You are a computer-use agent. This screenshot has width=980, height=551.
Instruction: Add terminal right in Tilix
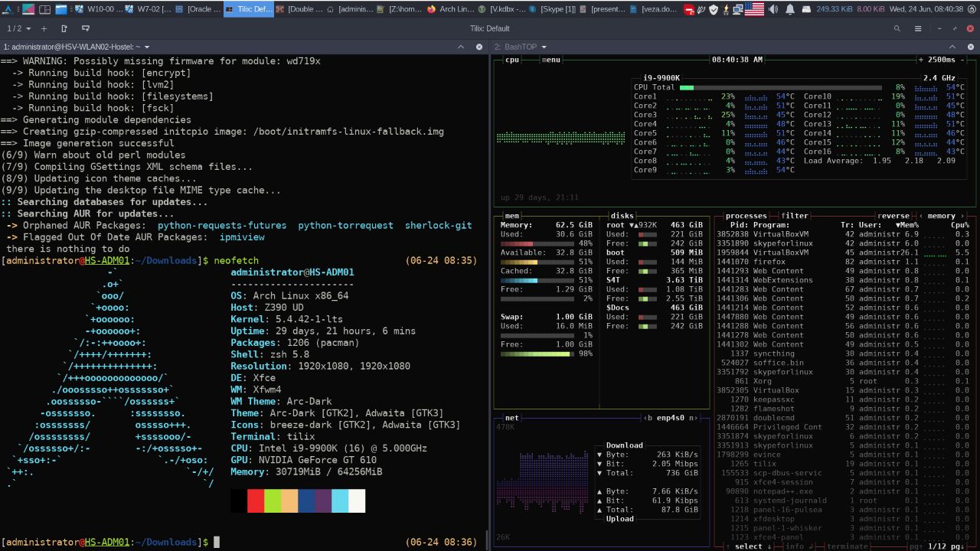64,28
